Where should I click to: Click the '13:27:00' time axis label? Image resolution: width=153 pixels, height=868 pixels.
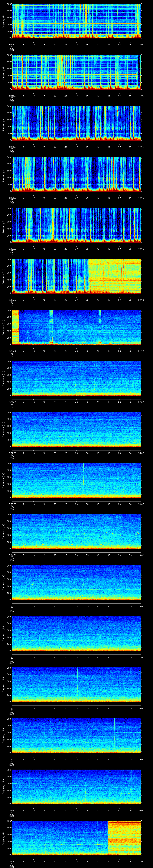click(x=12, y=708)
